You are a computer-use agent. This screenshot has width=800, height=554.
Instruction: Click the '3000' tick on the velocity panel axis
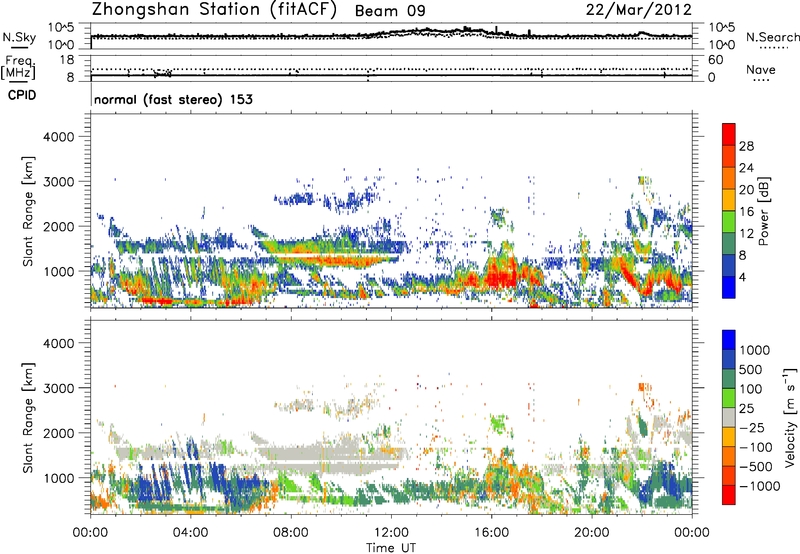point(58,388)
